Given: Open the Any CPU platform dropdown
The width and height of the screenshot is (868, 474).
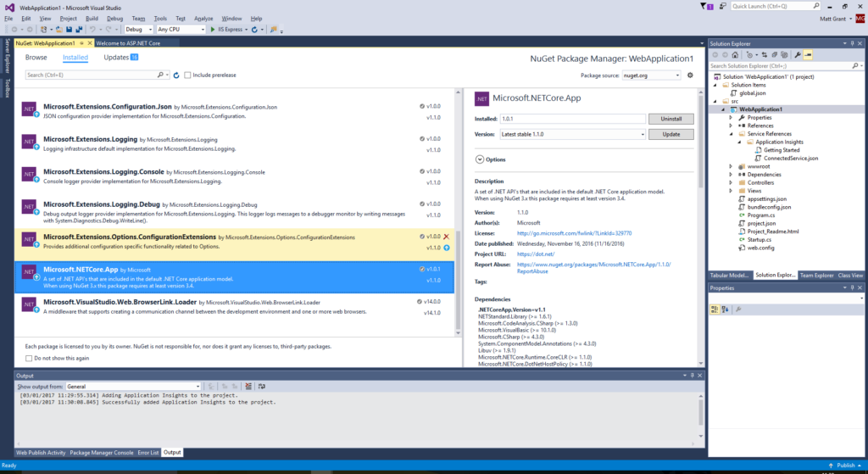Looking at the screenshot, I should [x=181, y=30].
